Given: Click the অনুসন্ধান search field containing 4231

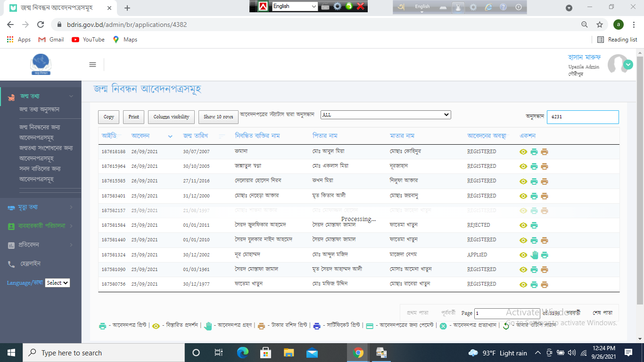Looking at the screenshot, I should [x=582, y=117].
